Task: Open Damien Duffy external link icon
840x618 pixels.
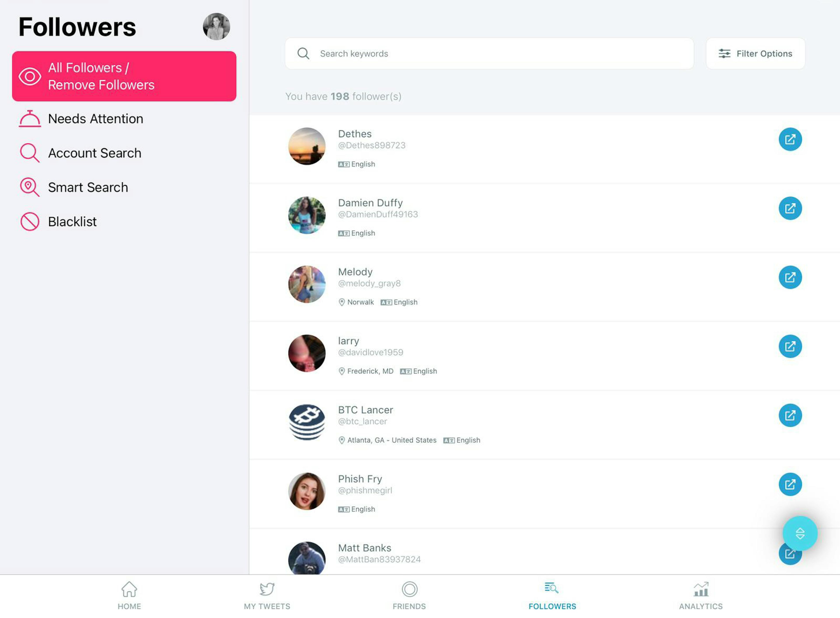Action: click(790, 208)
